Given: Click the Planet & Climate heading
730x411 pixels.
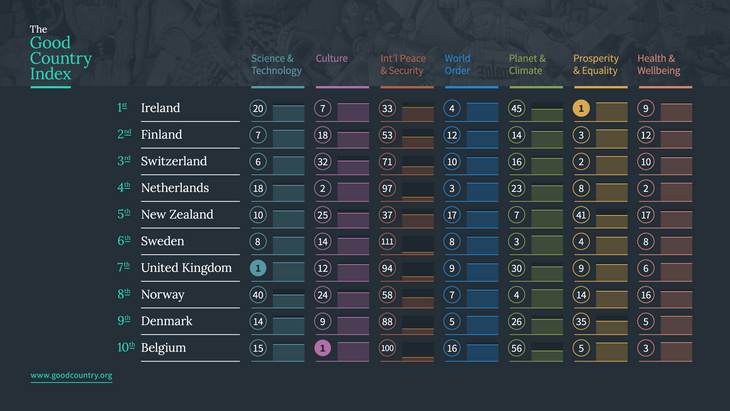Looking at the screenshot, I should tap(527, 64).
